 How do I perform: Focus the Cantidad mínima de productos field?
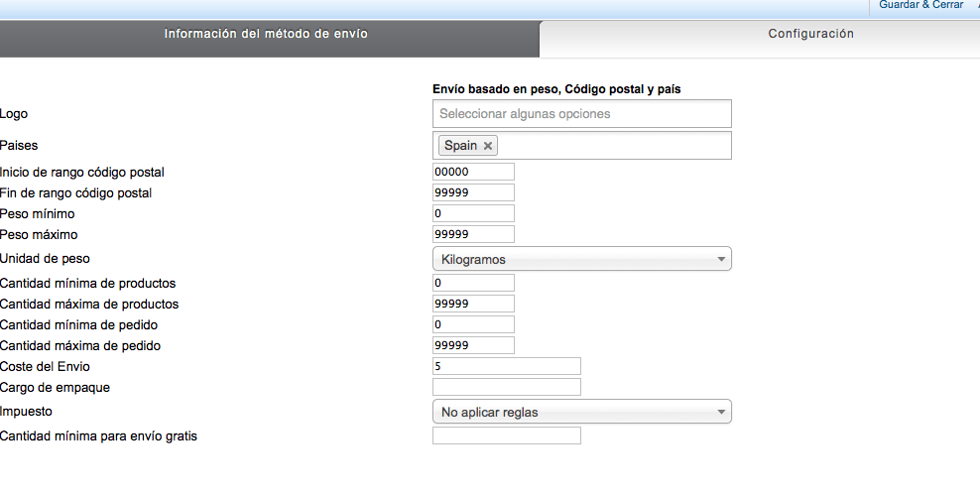click(x=473, y=283)
